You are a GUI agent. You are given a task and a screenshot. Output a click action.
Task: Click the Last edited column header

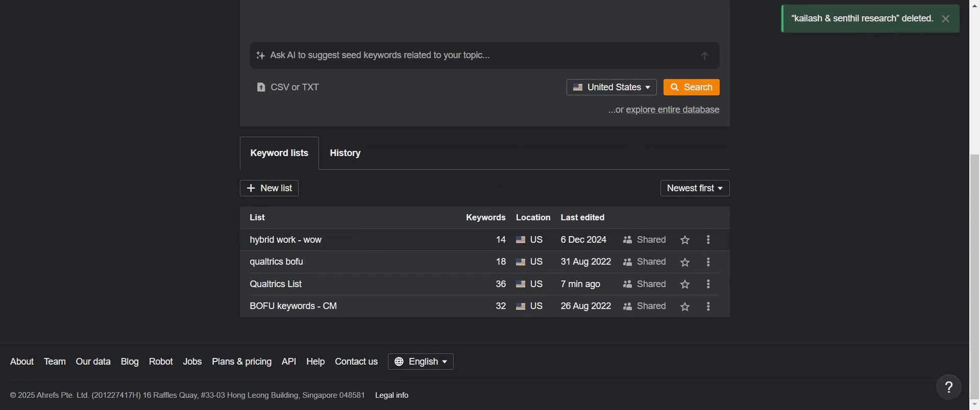coord(582,218)
